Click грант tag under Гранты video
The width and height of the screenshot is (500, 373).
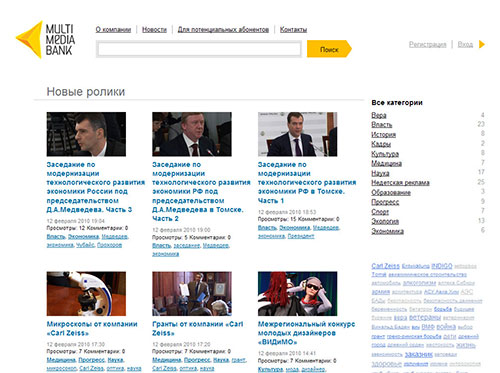[x=239, y=360]
